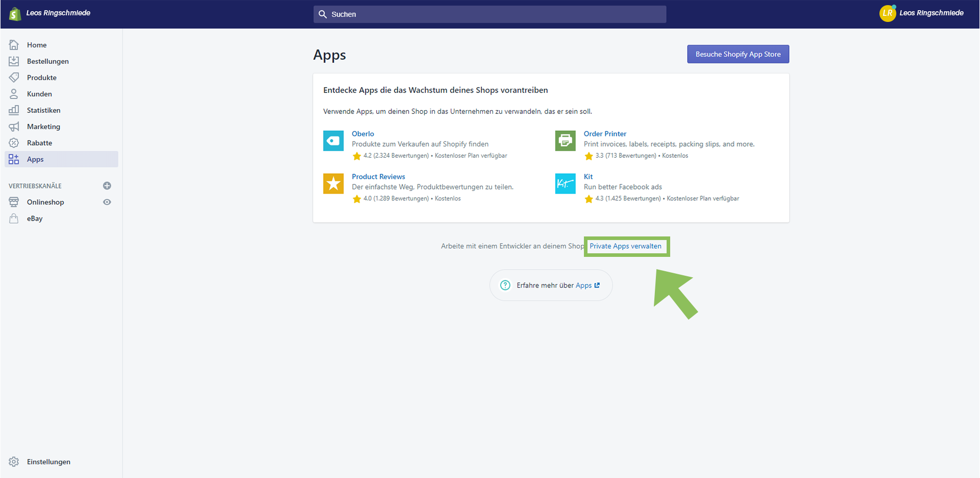Click the Bestellungen inbox icon
Image resolution: width=980 pixels, height=478 pixels.
tap(14, 61)
